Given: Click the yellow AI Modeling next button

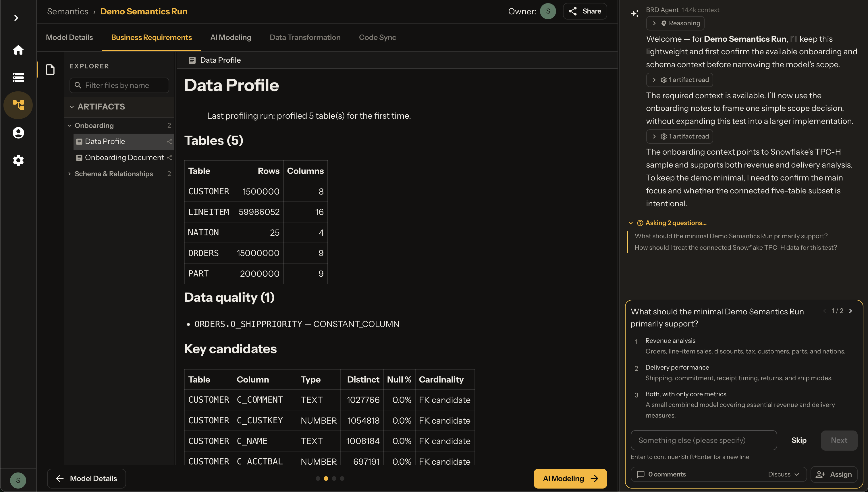Looking at the screenshot, I should (570, 478).
